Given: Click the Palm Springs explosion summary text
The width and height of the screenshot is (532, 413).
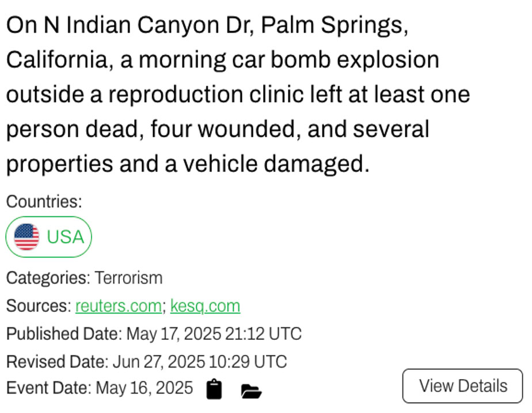Looking at the screenshot, I should (x=237, y=95).
